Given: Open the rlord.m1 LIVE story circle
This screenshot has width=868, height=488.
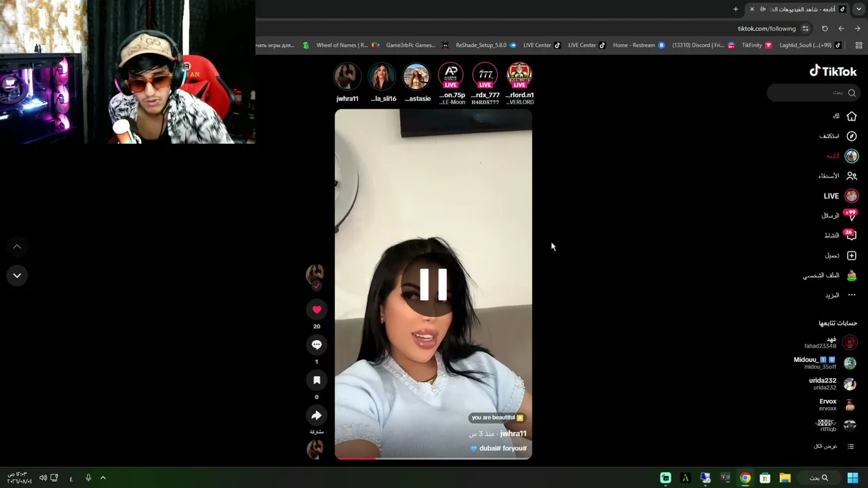Looking at the screenshot, I should [x=519, y=77].
